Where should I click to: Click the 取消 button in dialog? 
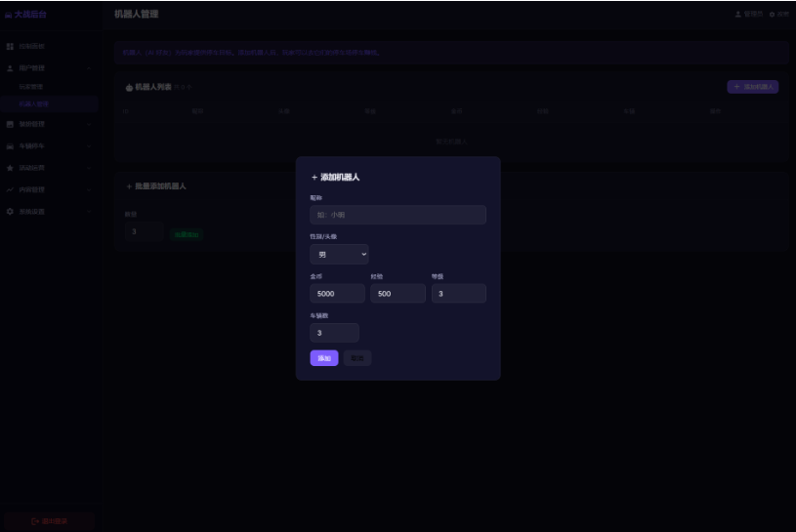(x=356, y=358)
